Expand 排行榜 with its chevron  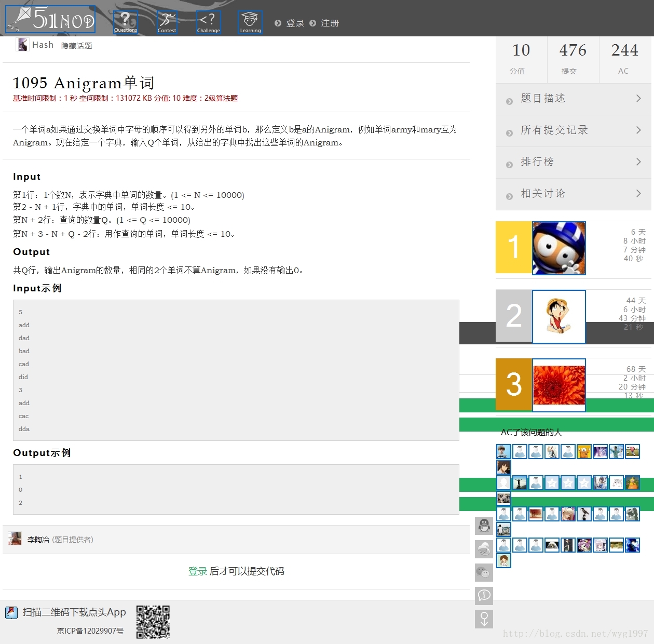tap(638, 162)
